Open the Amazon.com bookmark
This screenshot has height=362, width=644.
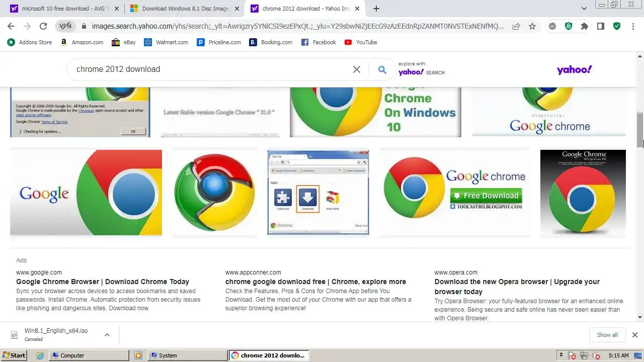coord(82,42)
